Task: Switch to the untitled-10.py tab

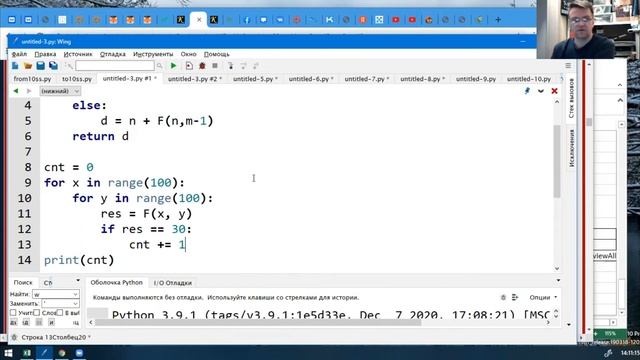Action: pos(529,79)
